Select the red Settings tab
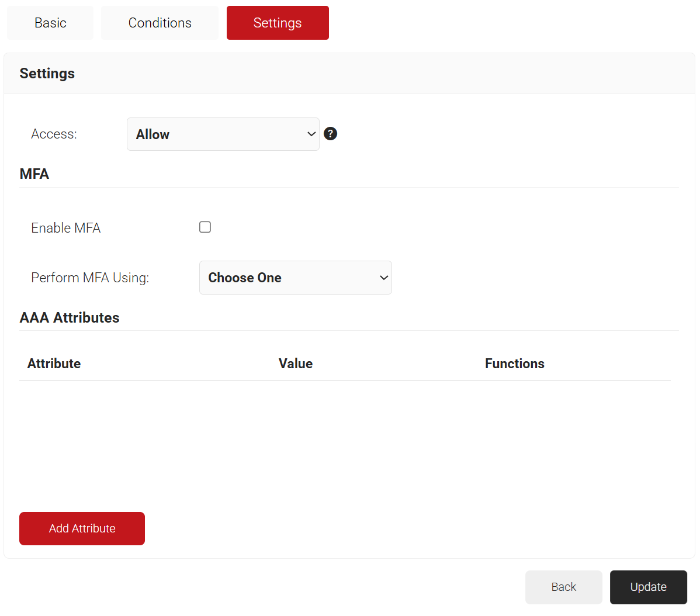The width and height of the screenshot is (700, 616). [x=278, y=23]
